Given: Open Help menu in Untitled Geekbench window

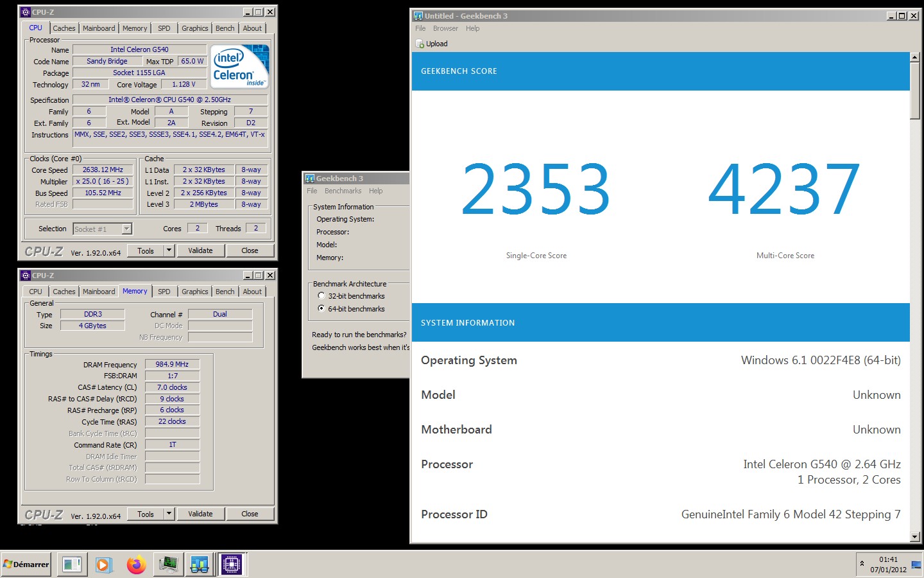Looking at the screenshot, I should click(x=473, y=28).
